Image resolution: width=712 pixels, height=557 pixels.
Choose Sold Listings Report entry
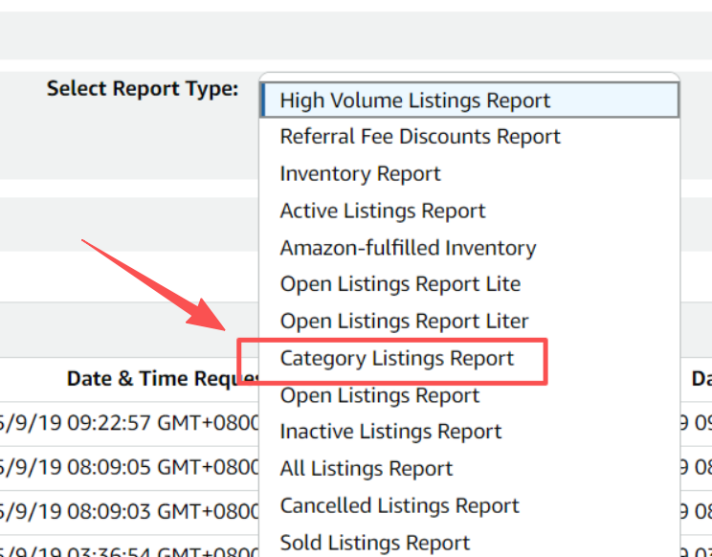coord(374,543)
